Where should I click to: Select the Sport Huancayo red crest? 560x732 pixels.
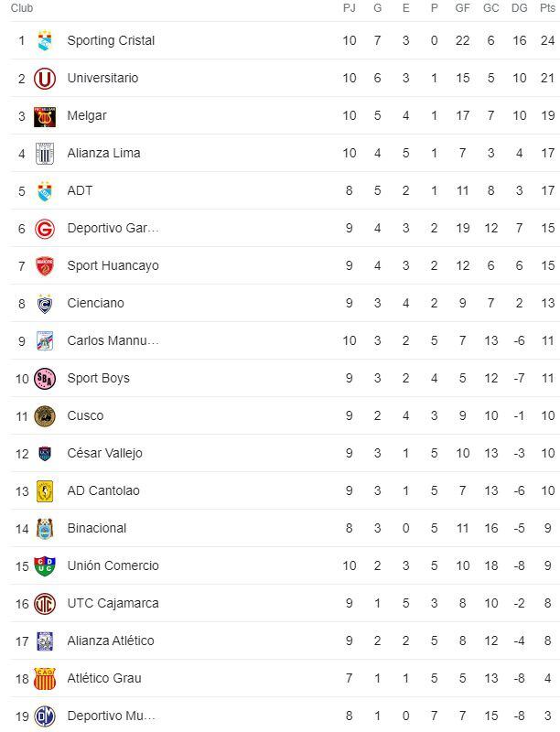(x=44, y=266)
